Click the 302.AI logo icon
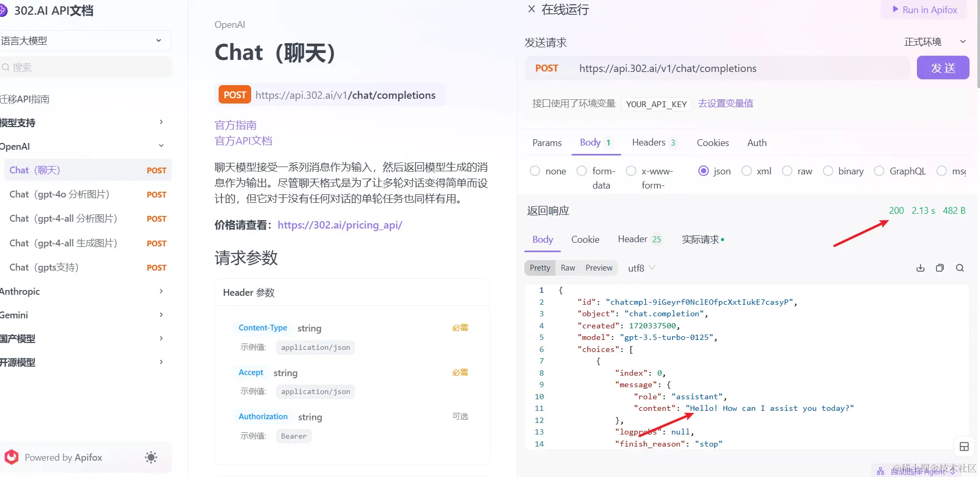Image resolution: width=980 pixels, height=477 pixels. 3,10
